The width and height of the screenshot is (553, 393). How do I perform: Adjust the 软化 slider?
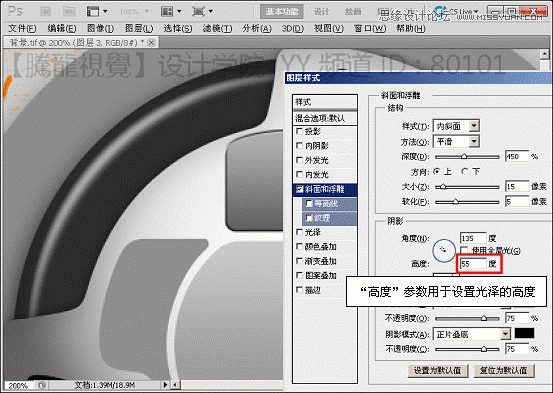coord(467,202)
